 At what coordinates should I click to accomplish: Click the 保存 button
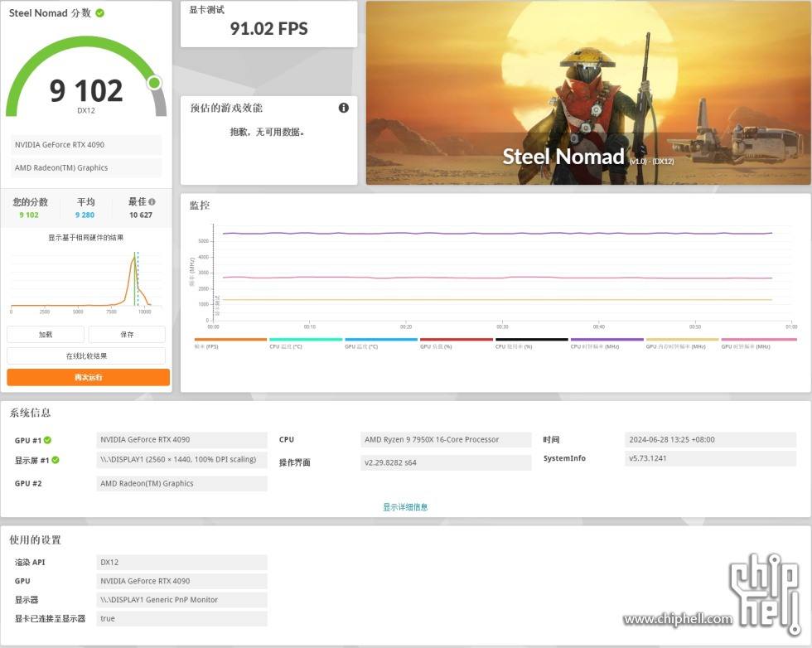(127, 335)
